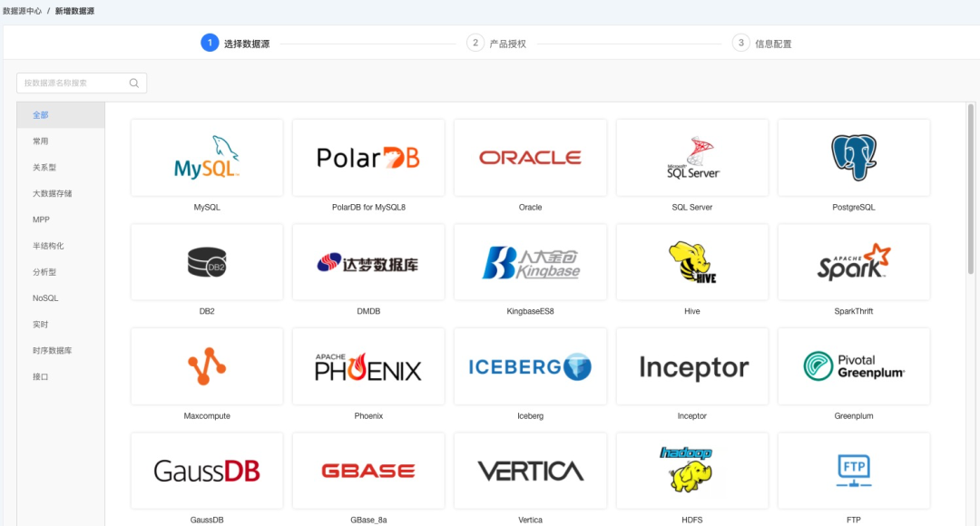Choose the Iceberg logo card
This screenshot has width=980, height=526.
(x=530, y=366)
